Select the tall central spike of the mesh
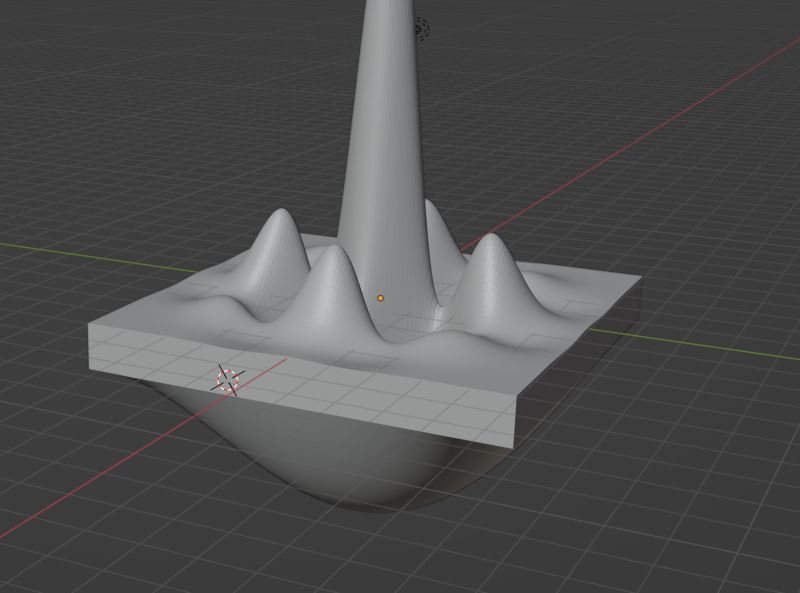800x593 pixels. click(390, 120)
